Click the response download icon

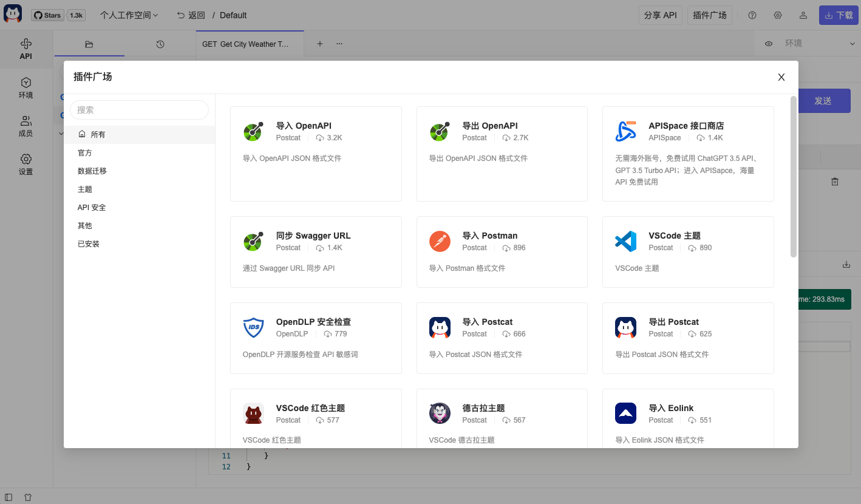pyautogui.click(x=846, y=264)
